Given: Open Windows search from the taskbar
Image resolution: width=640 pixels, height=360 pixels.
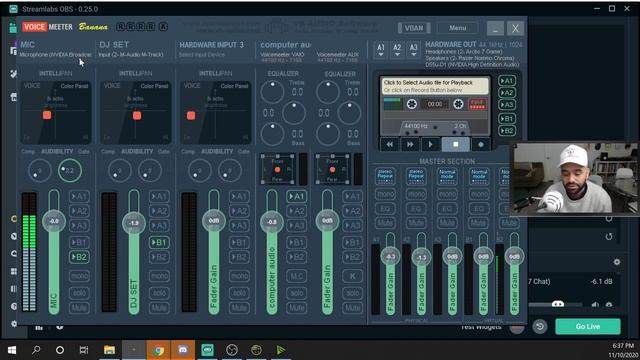Looking at the screenshot, I should point(36,350).
